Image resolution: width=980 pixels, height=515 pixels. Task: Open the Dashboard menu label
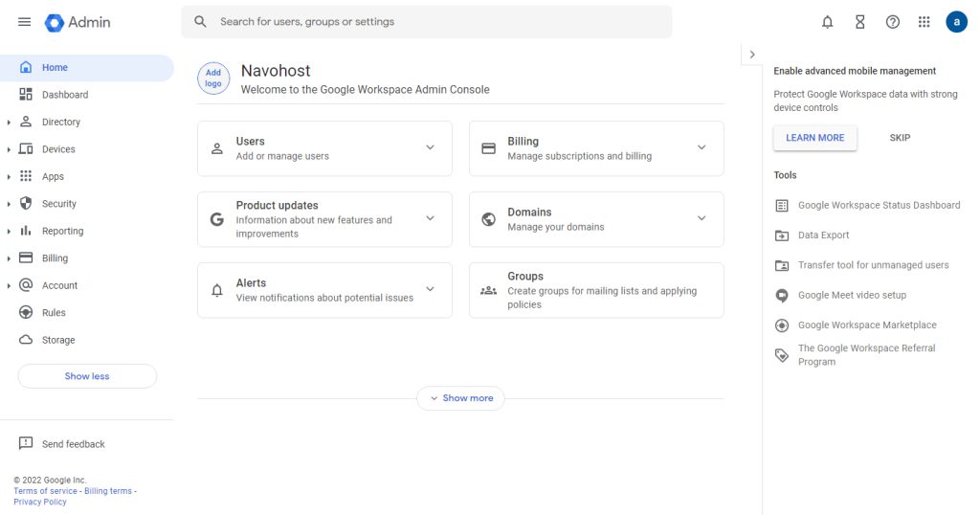pos(65,95)
